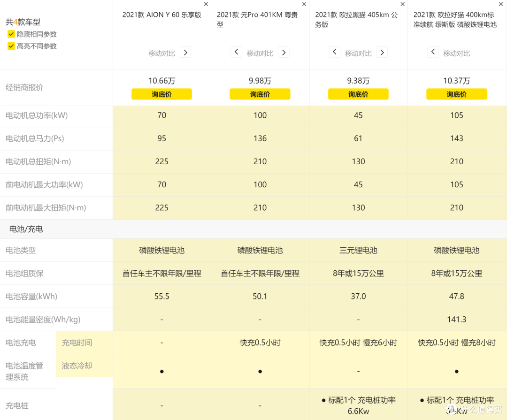Move AION Y 60 column right with arrow
Image resolution: width=507 pixels, height=420 pixels.
pyautogui.click(x=185, y=53)
